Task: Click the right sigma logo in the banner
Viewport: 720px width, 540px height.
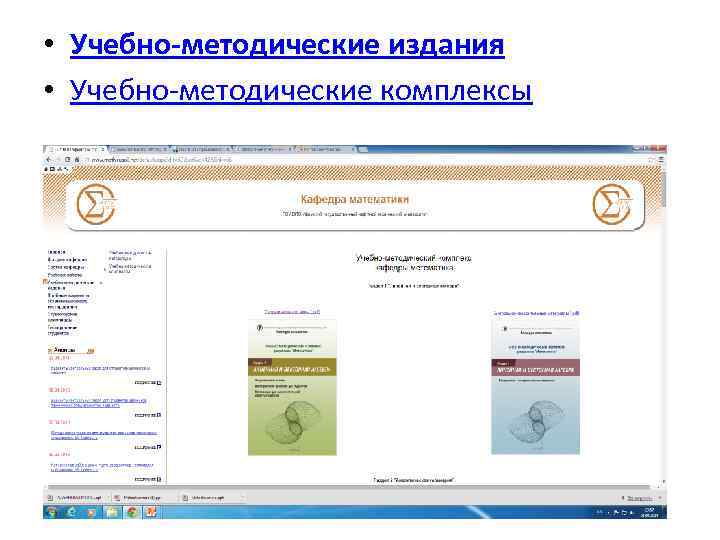Action: 612,204
